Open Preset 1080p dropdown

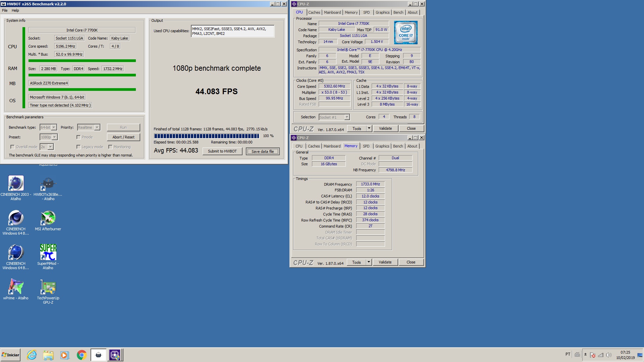click(55, 137)
